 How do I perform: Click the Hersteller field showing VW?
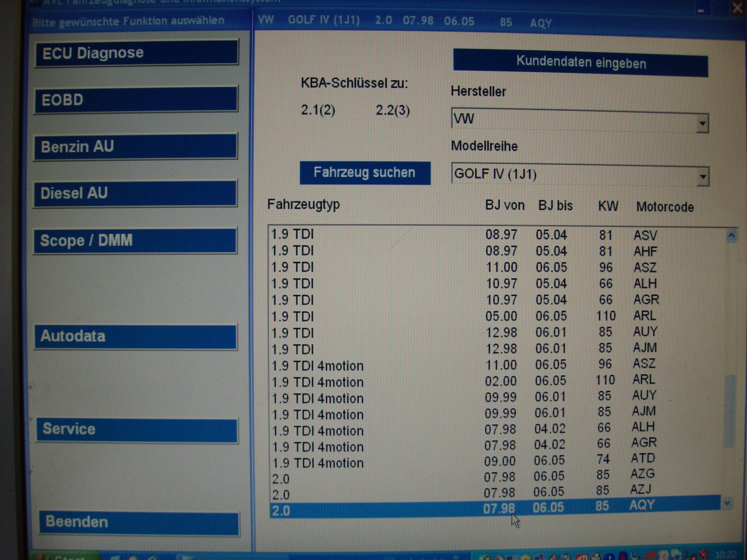(580, 119)
